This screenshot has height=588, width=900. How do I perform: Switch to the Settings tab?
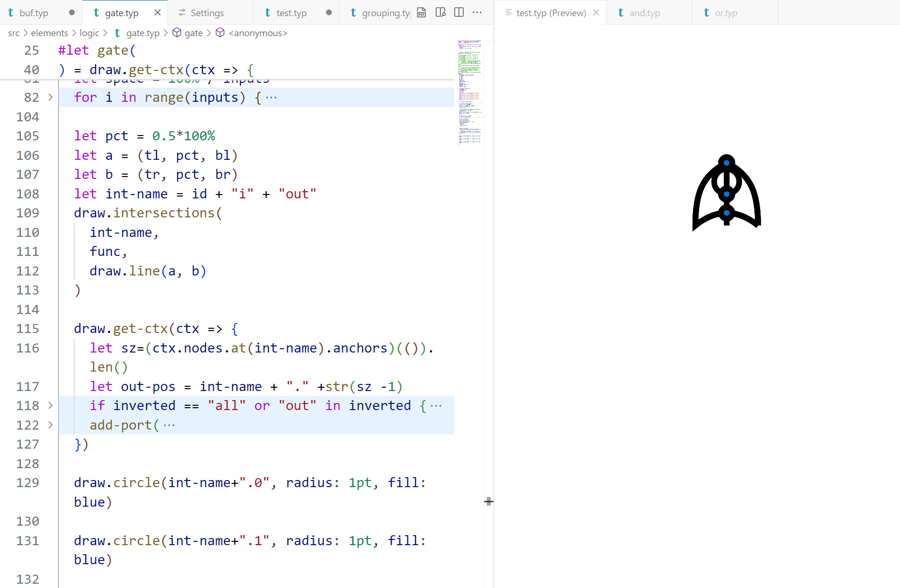(x=207, y=13)
